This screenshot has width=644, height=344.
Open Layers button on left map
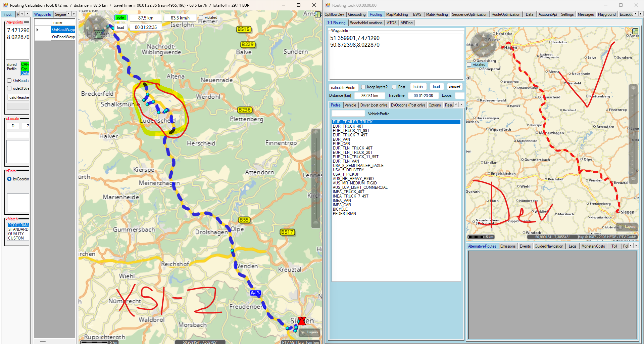(309, 332)
